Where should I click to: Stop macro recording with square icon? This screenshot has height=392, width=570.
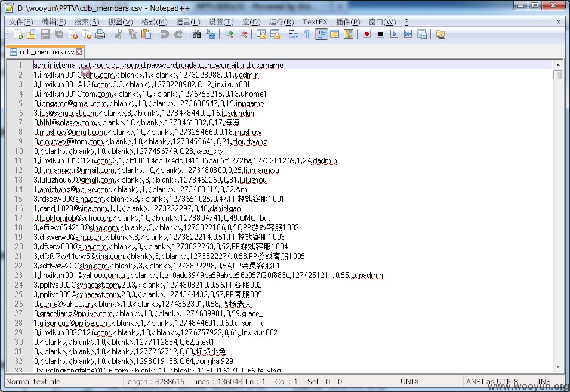pos(381,34)
